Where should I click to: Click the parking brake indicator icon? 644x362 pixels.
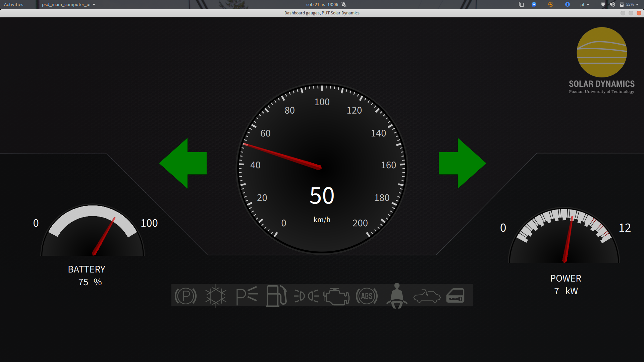185,296
